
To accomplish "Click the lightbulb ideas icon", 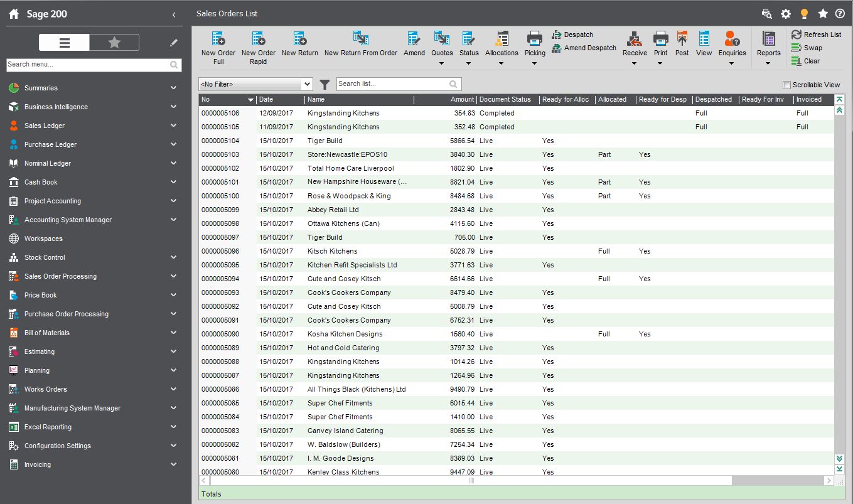I will [x=804, y=14].
